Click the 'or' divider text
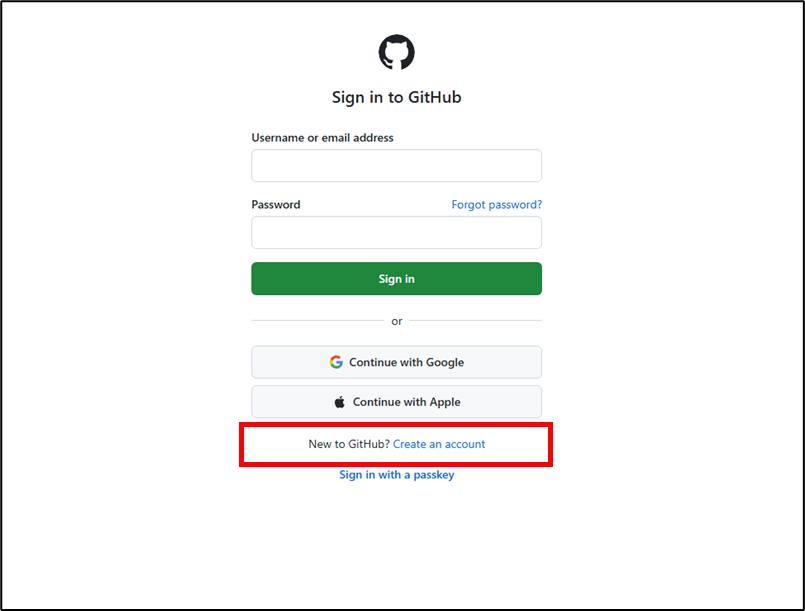Image resolution: width=805 pixels, height=611 pixels. 397,321
